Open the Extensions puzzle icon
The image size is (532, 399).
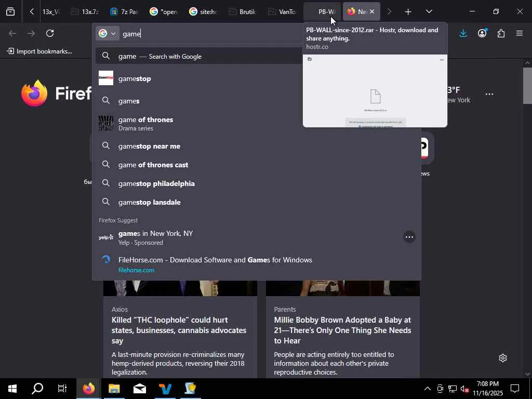click(501, 33)
